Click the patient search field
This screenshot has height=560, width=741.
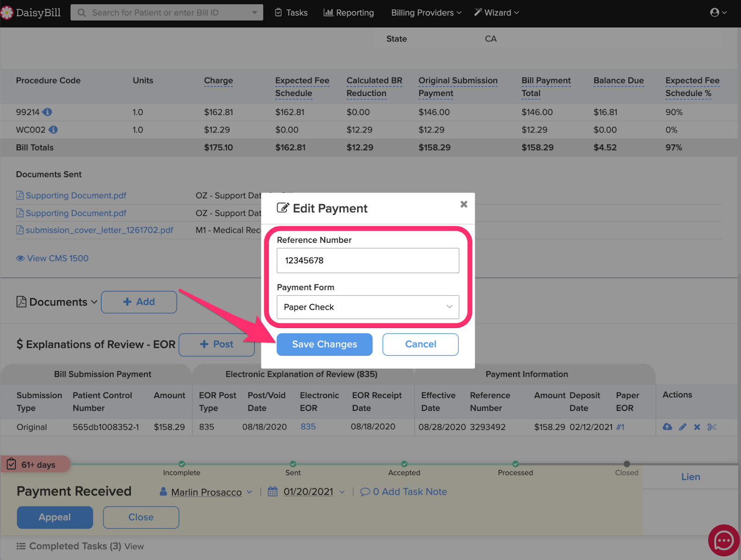pyautogui.click(x=167, y=13)
